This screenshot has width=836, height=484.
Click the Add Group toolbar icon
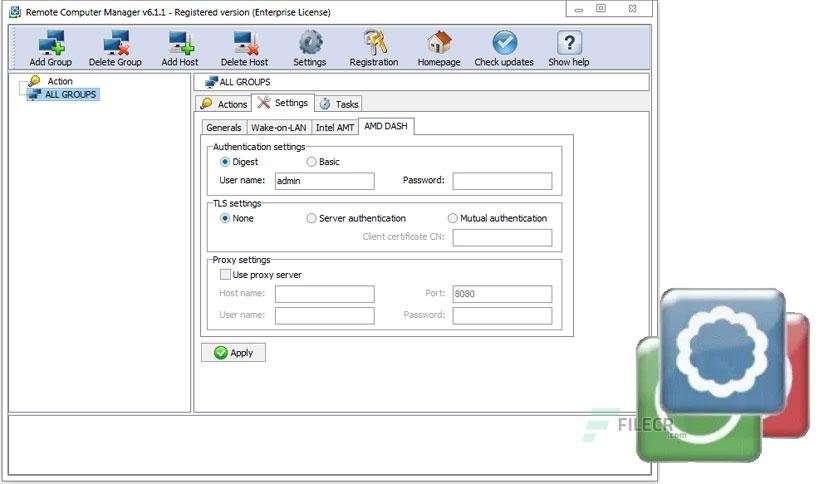click(51, 43)
